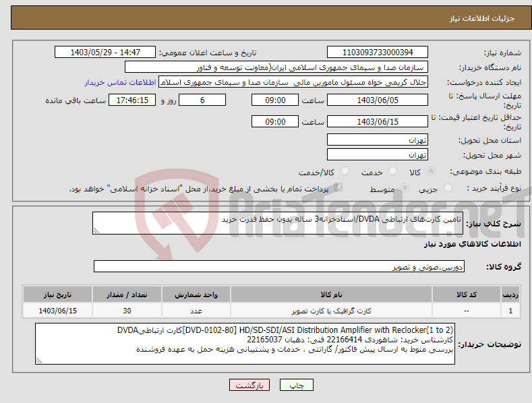Image resolution: width=532 pixels, height=403 pixels.
Task: Click the نام کالا column header
Action: pos(331,294)
